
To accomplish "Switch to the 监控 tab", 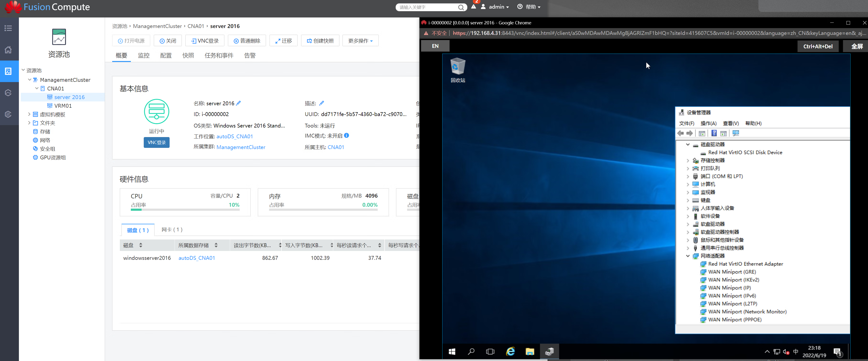I will (x=144, y=55).
